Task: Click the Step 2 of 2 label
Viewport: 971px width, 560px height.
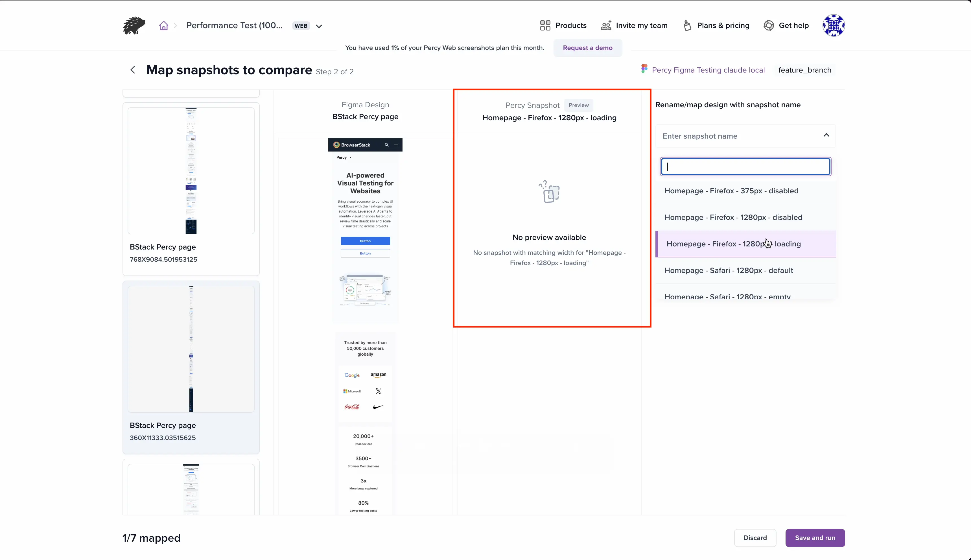Action: pyautogui.click(x=334, y=71)
